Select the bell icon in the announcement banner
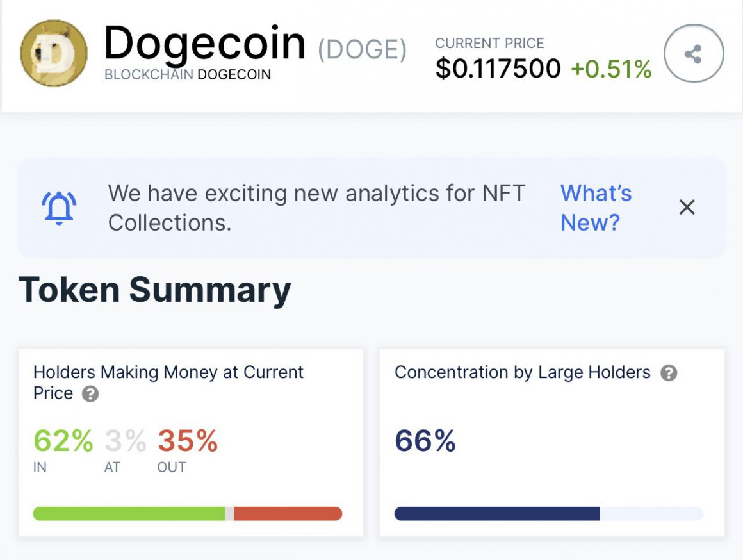The width and height of the screenshot is (743, 560). click(58, 207)
